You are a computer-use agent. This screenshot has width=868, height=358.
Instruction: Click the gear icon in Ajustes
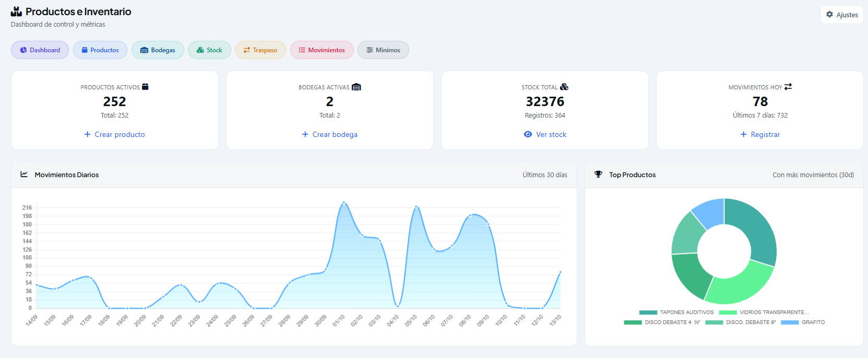(x=829, y=15)
